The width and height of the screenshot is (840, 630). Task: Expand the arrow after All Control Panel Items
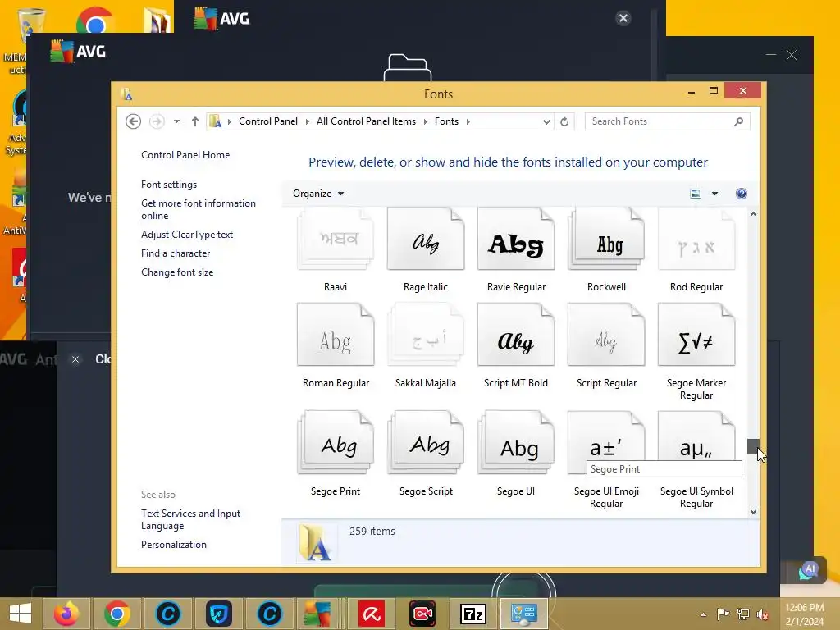426,121
